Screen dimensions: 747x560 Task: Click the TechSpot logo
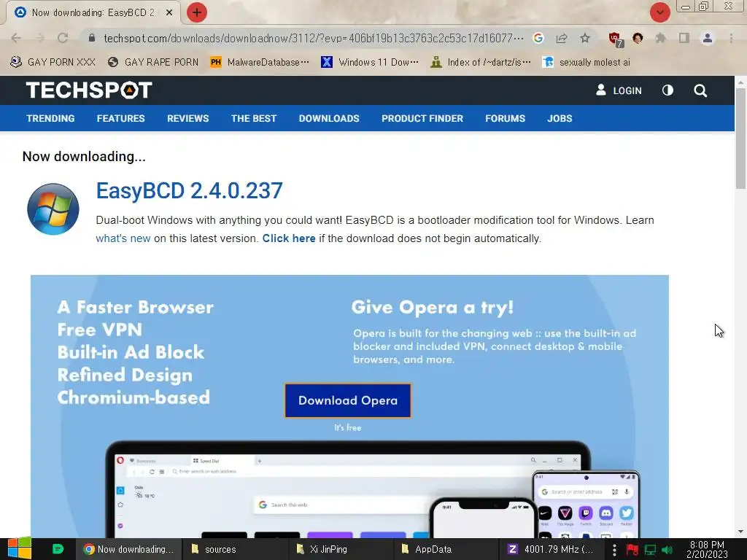[89, 90]
